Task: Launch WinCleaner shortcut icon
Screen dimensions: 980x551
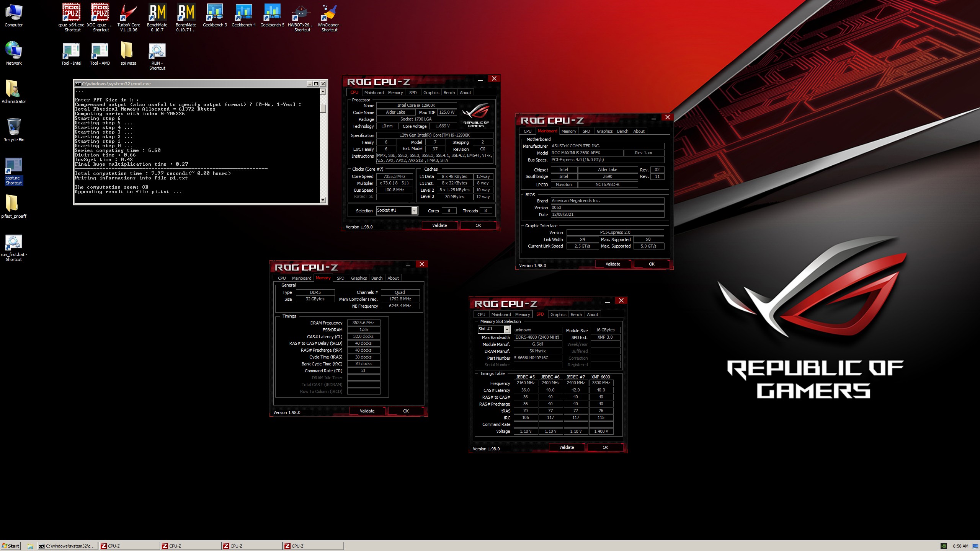Action: pos(330,17)
